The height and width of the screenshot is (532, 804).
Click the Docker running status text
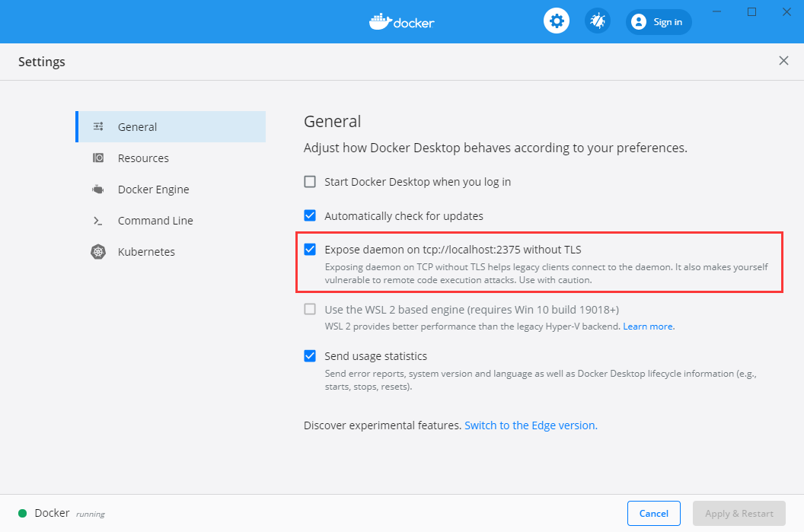70,513
